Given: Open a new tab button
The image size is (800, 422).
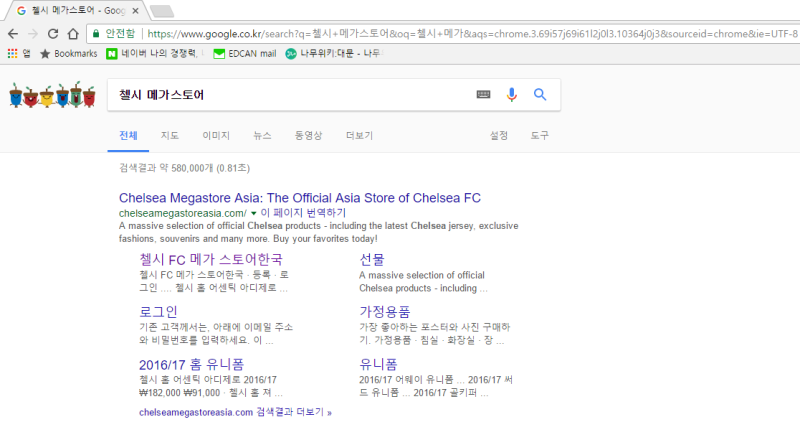Looking at the screenshot, I should (162, 11).
